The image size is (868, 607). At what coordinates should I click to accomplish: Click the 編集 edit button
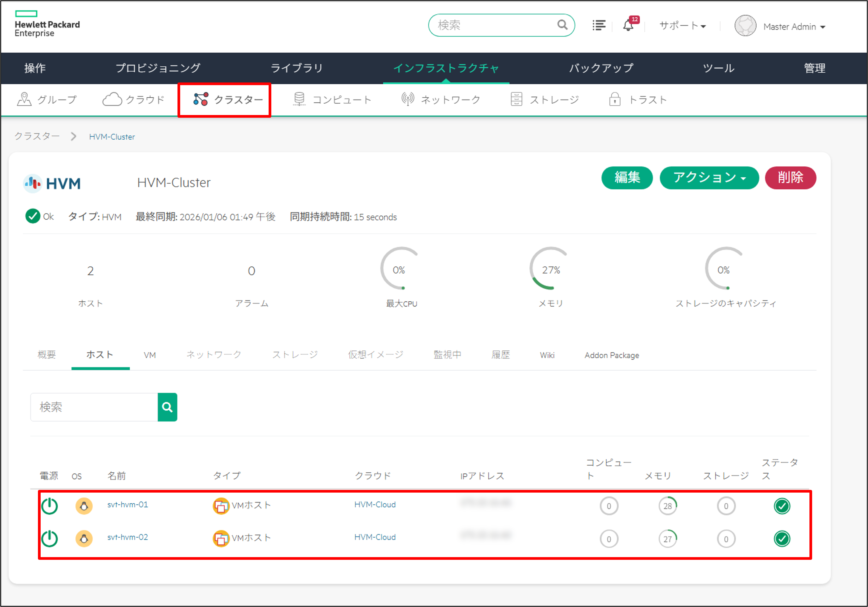click(627, 178)
